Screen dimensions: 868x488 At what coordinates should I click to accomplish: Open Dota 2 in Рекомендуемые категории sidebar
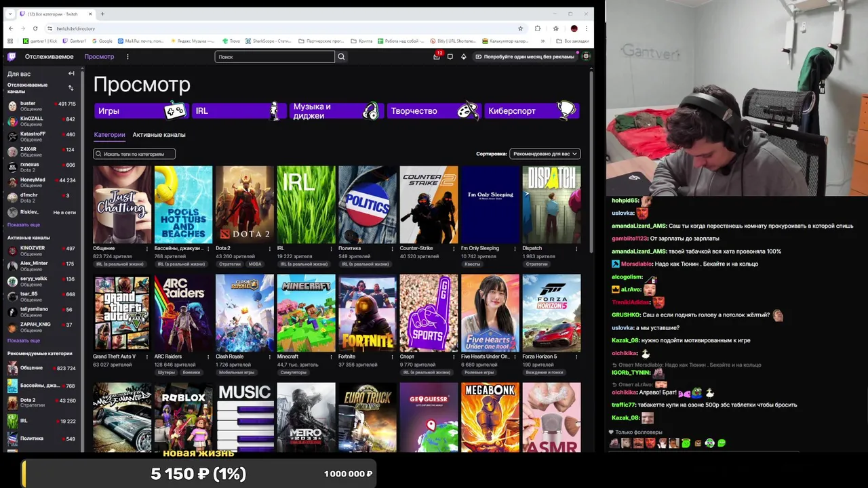point(41,403)
